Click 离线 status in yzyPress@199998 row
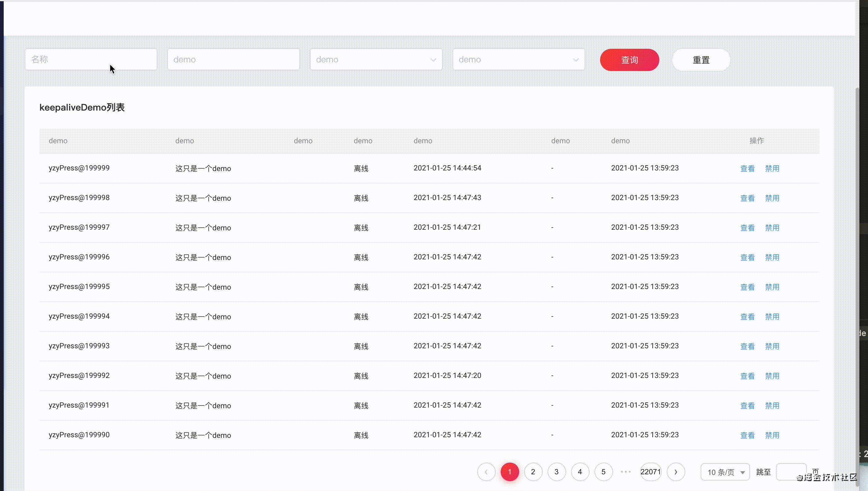868x491 pixels. point(361,198)
